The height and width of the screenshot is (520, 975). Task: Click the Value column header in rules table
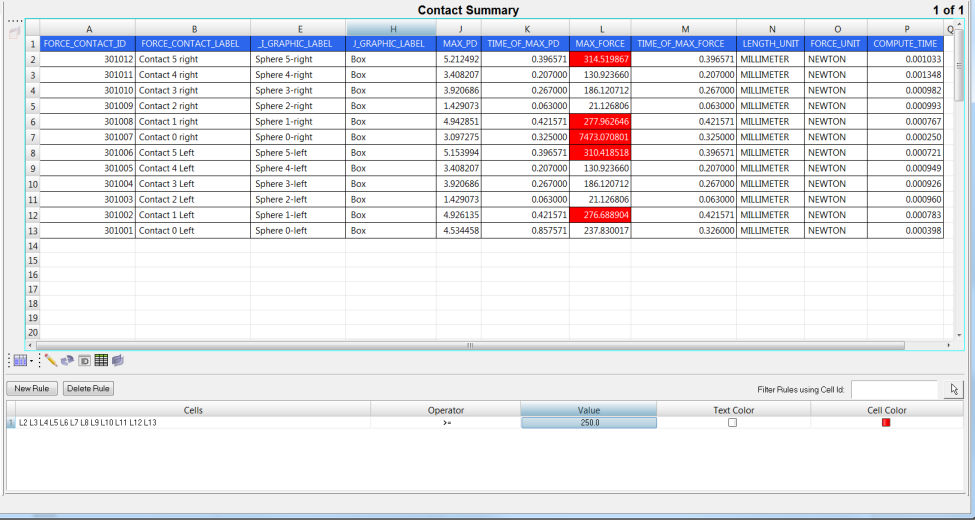coord(588,410)
